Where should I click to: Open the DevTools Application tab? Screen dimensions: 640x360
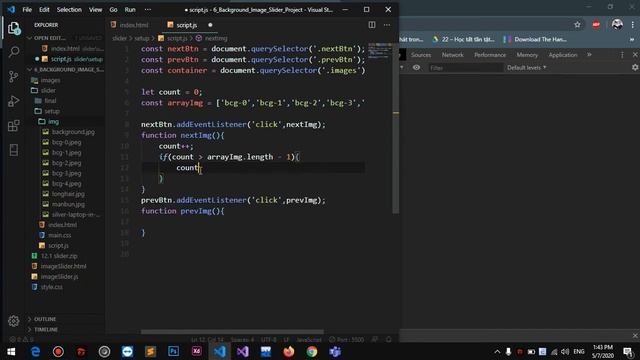(x=563, y=55)
